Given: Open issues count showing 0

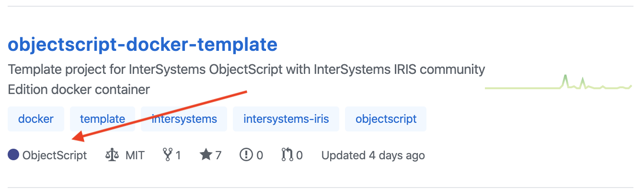Looking at the screenshot, I should 260,155.
